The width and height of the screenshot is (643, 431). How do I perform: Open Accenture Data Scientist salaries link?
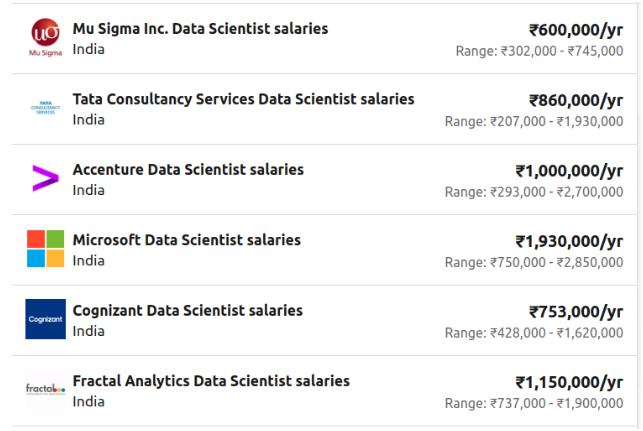(x=188, y=170)
